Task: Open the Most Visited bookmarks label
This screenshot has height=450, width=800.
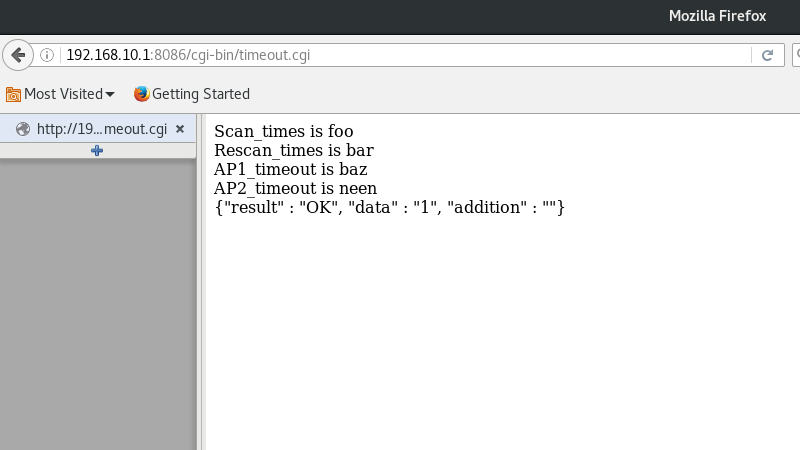Action: click(63, 94)
